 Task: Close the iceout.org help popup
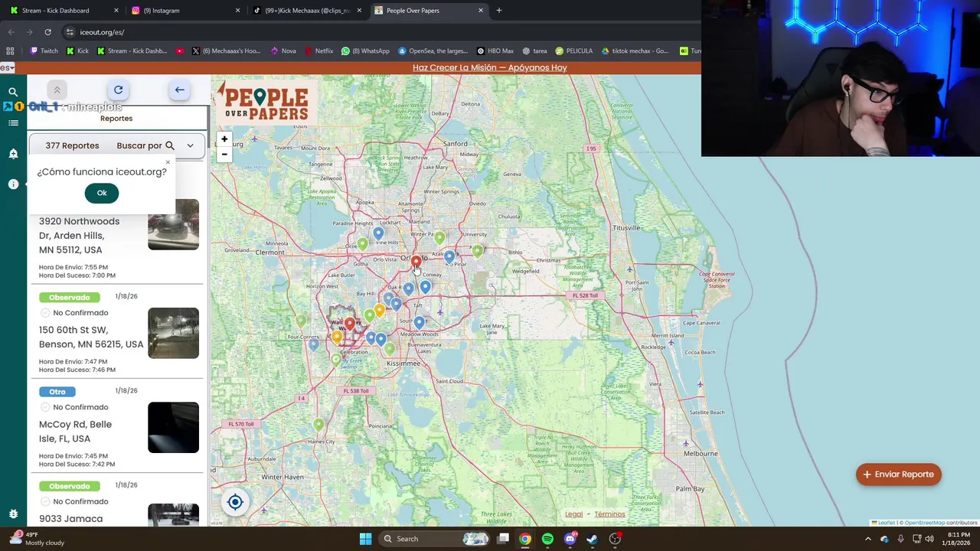[168, 163]
